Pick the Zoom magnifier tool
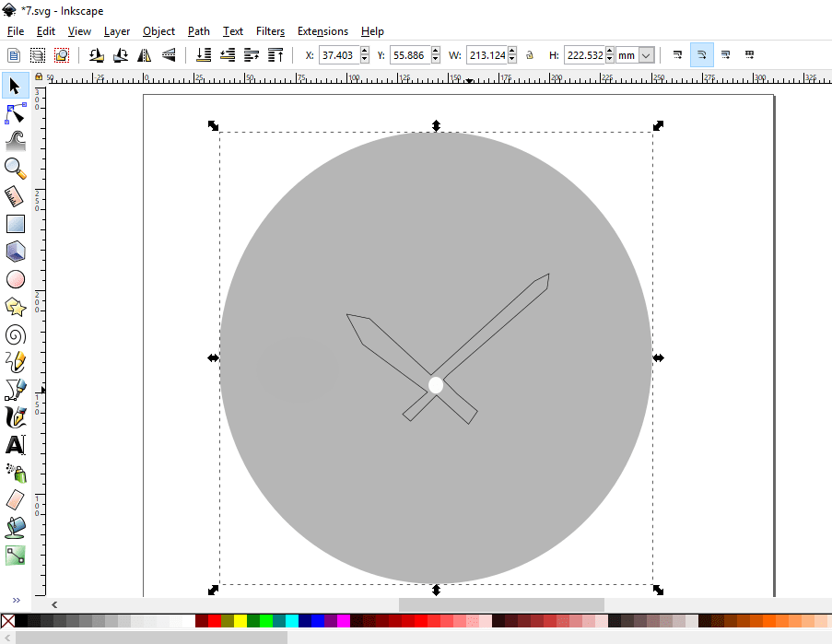This screenshot has width=832, height=644. (x=16, y=169)
